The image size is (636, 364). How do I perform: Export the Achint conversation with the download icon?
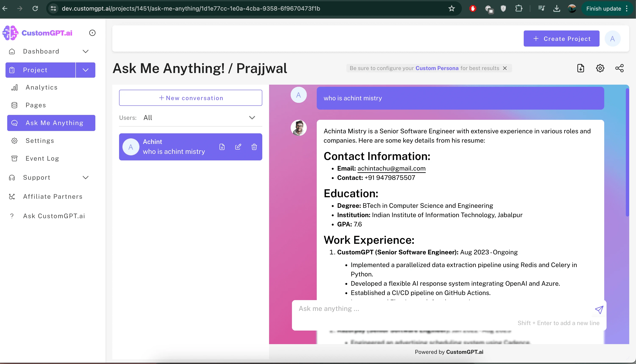(222, 147)
